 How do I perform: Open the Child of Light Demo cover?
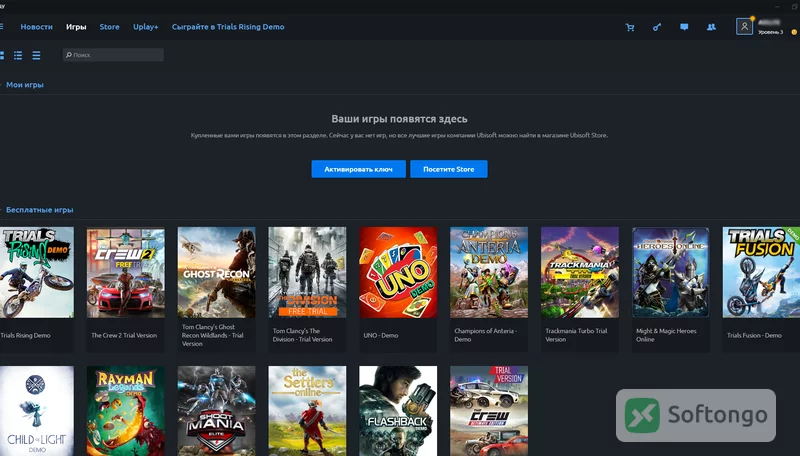tap(37, 411)
